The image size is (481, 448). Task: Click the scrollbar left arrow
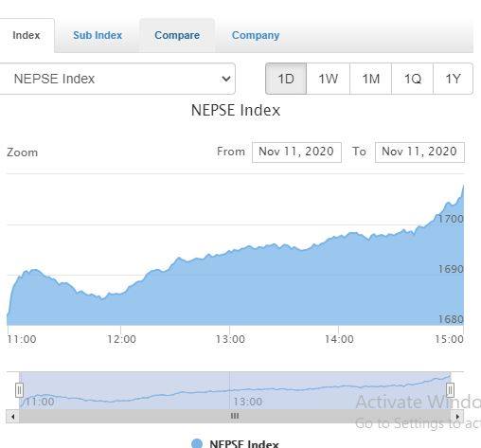(12, 417)
